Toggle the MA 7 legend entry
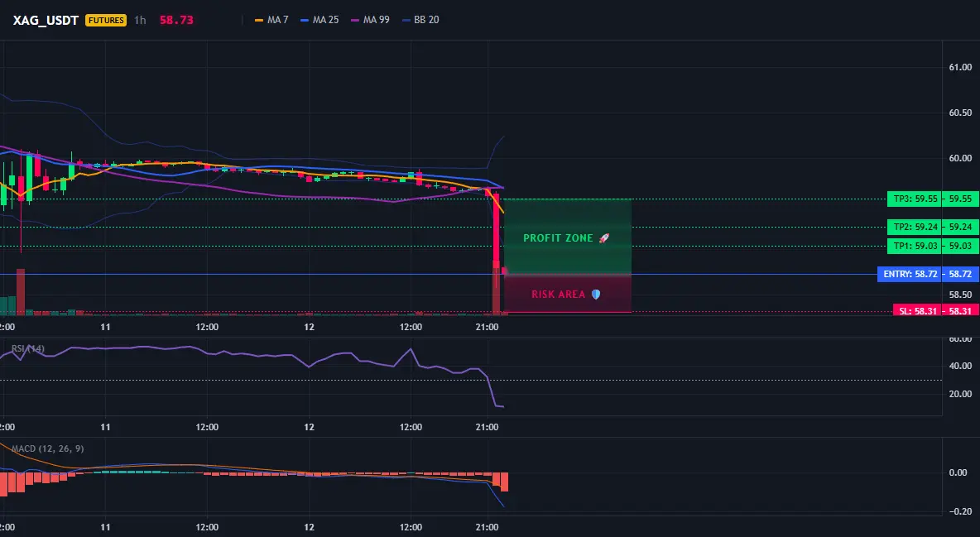The width and height of the screenshot is (980, 537). click(x=271, y=20)
